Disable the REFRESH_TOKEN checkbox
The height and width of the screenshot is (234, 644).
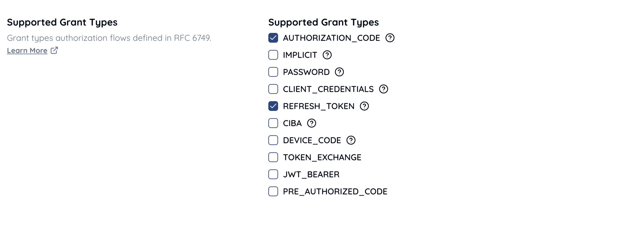273,106
